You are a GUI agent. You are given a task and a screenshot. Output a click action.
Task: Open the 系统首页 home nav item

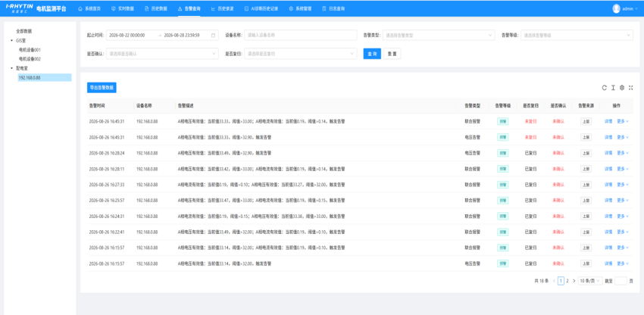(x=89, y=8)
